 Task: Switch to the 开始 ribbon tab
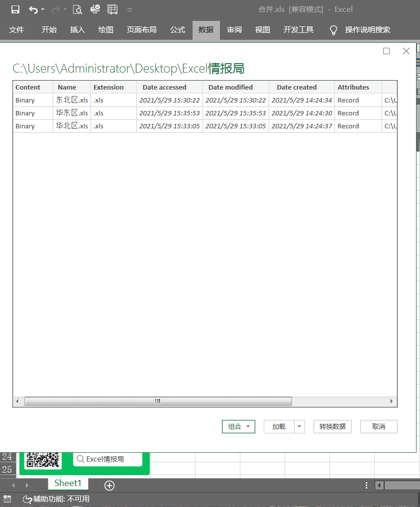click(x=49, y=30)
